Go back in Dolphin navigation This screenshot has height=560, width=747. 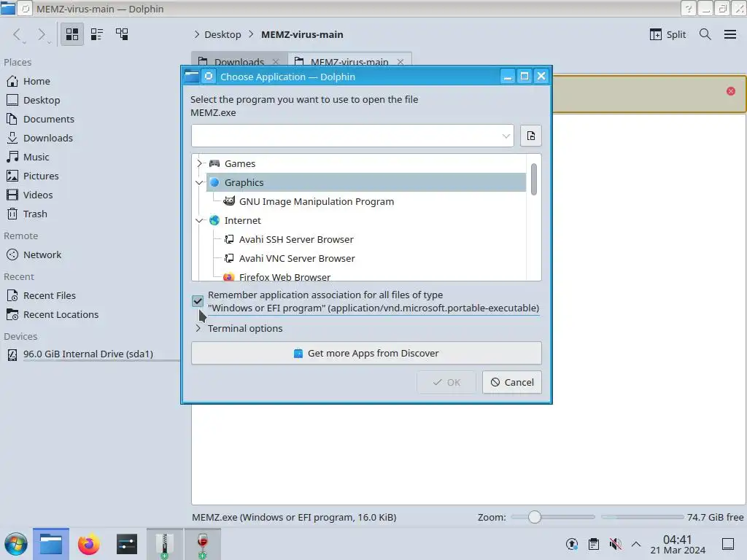(18, 34)
